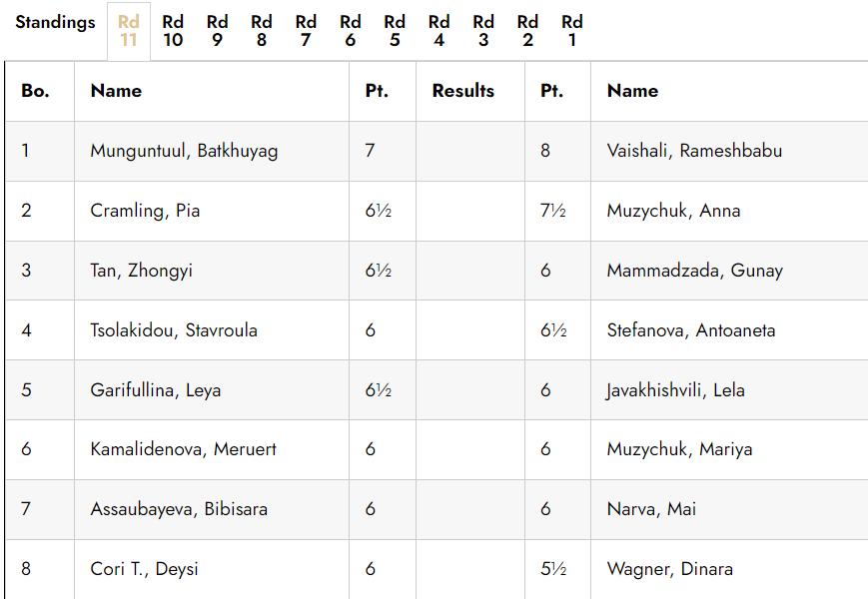Open the Rd 1 tab

coord(571,31)
